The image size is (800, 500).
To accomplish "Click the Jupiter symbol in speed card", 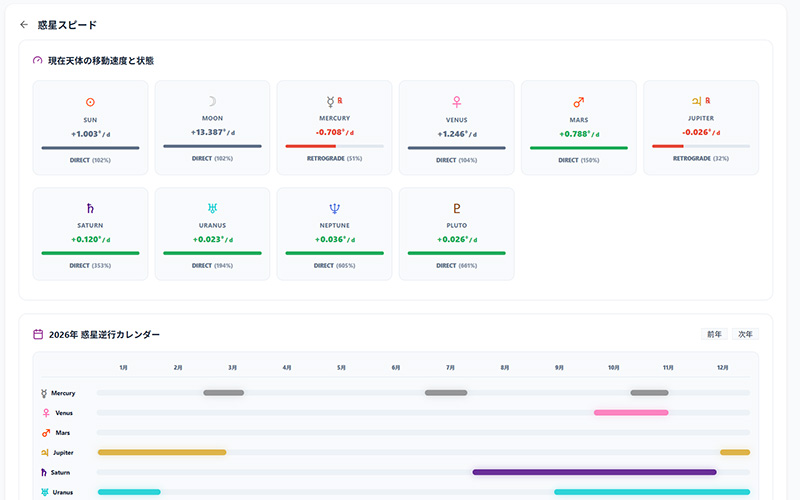I will pyautogui.click(x=697, y=102).
